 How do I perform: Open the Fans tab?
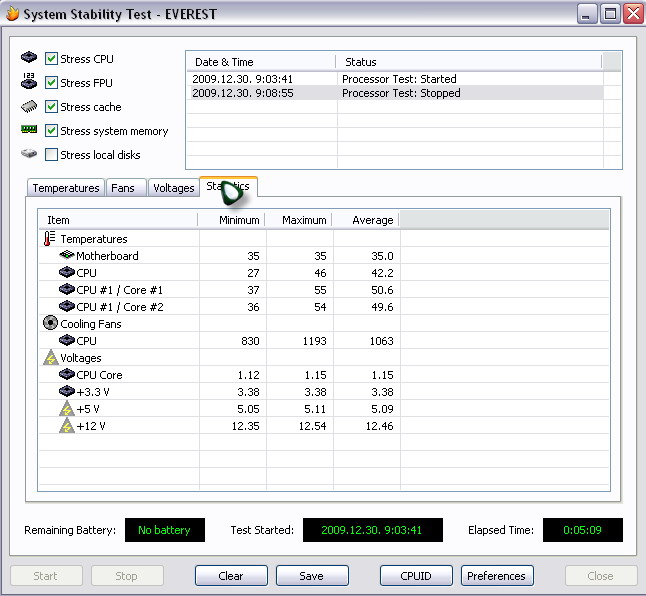click(126, 188)
